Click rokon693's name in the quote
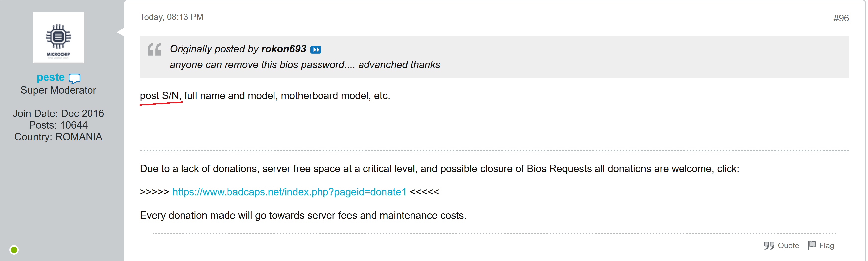Viewport: 868px width, 261px height. (283, 49)
